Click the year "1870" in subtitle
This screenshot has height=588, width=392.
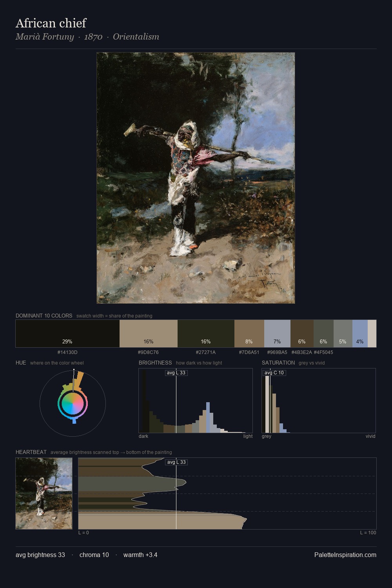coord(93,37)
